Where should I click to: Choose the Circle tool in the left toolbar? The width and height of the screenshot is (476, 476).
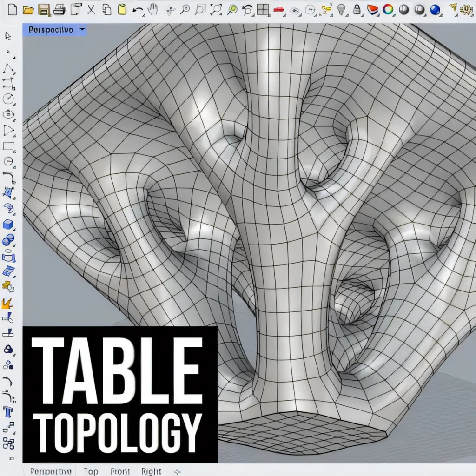8,99
